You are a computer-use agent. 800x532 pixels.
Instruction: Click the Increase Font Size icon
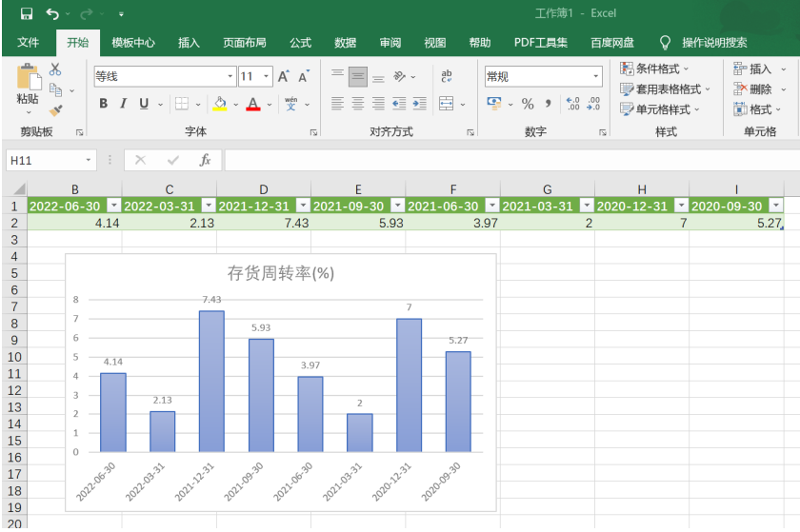284,76
